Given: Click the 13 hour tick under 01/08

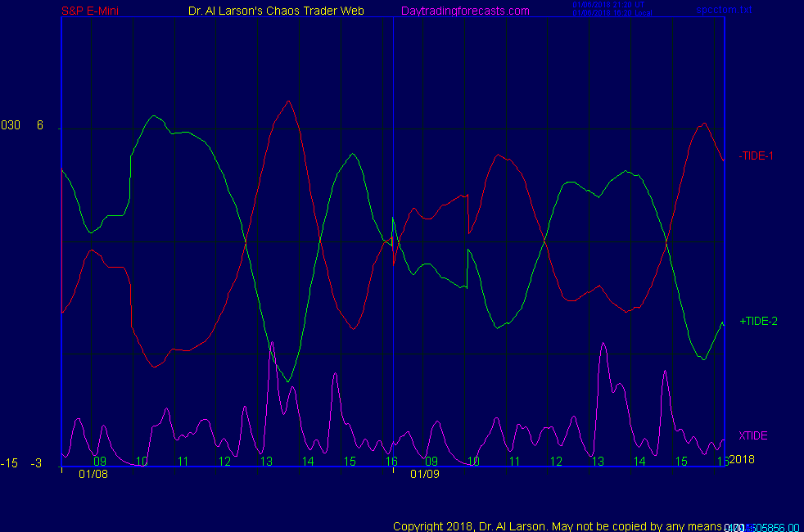Looking at the screenshot, I should coord(266,462).
